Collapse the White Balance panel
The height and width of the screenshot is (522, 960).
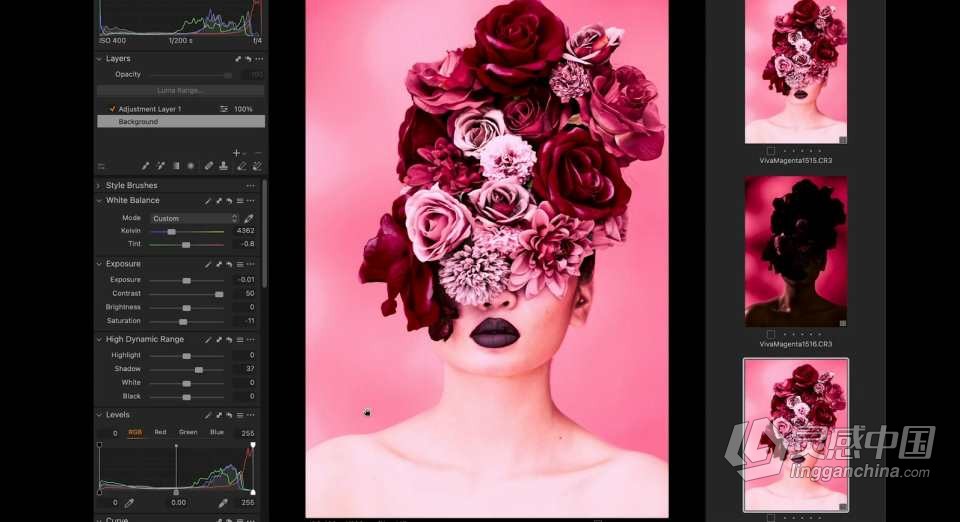99,201
